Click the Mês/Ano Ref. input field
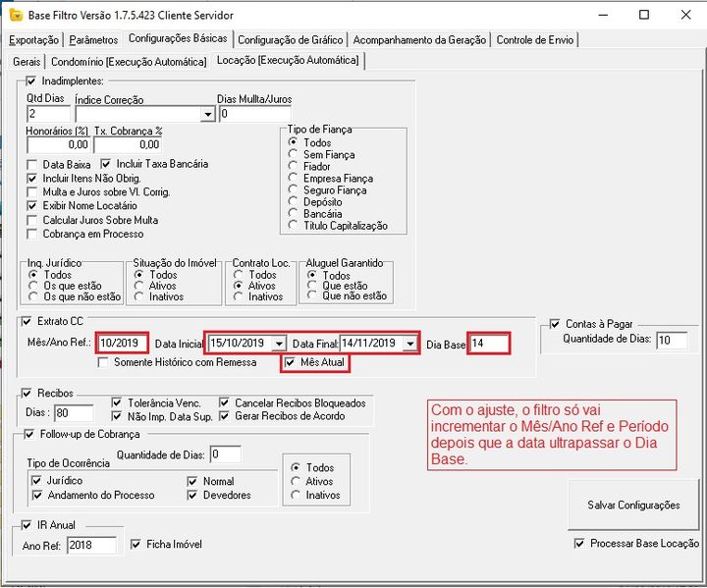 tap(123, 344)
